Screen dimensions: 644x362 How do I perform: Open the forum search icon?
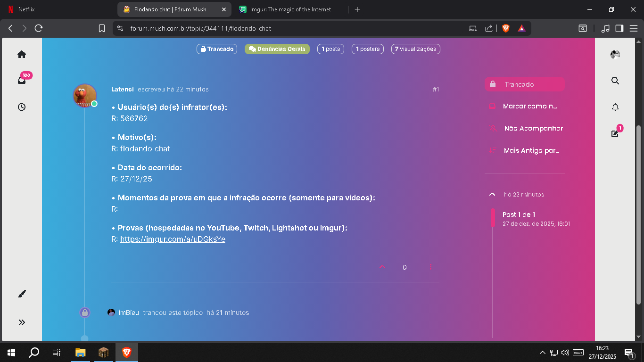tap(615, 80)
